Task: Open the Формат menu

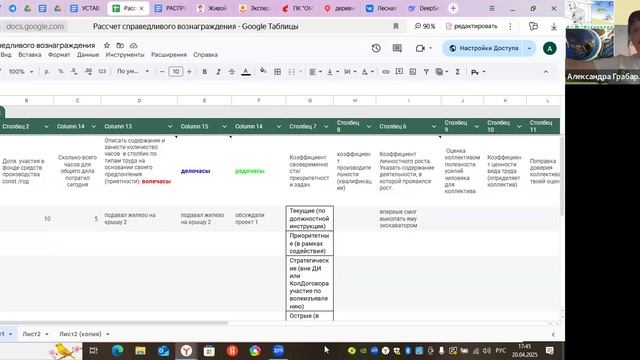Action: [59, 55]
